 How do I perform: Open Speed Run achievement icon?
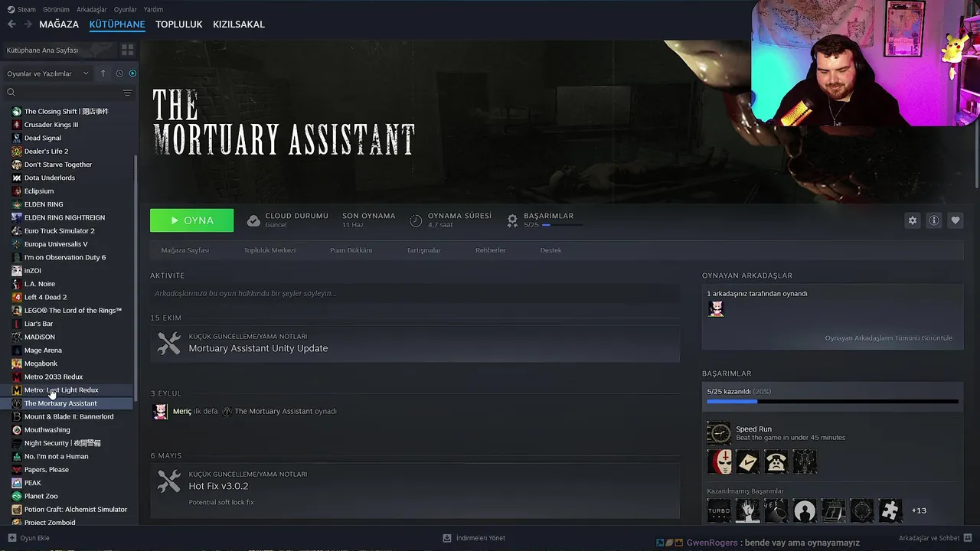[x=719, y=433]
